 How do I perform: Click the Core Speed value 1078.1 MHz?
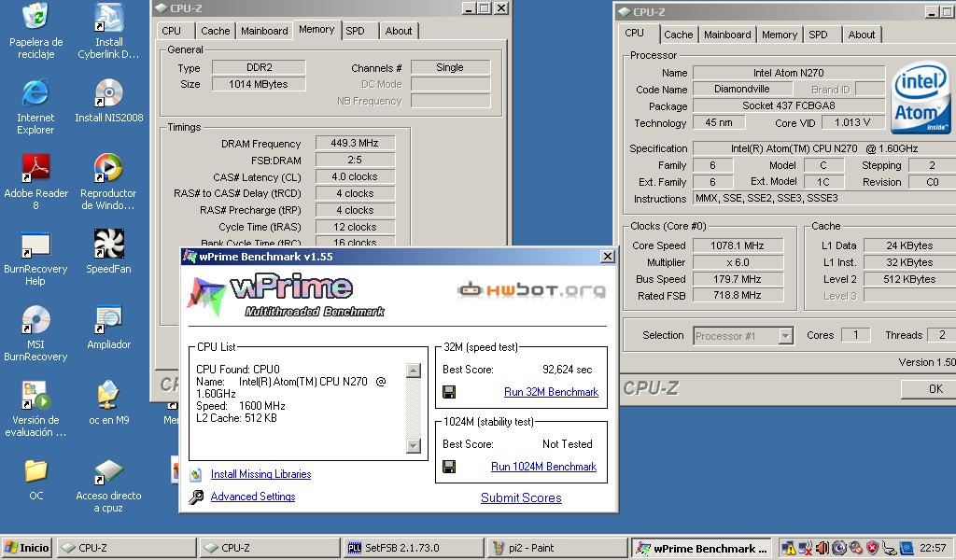pos(738,245)
